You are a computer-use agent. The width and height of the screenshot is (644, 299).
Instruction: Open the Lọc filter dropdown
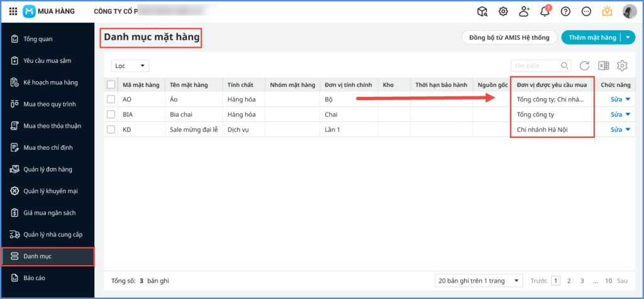[x=130, y=65]
